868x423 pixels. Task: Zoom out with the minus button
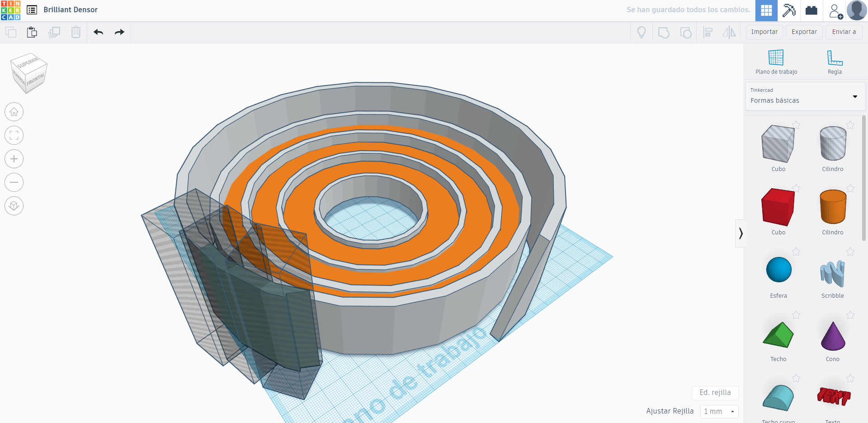14,182
